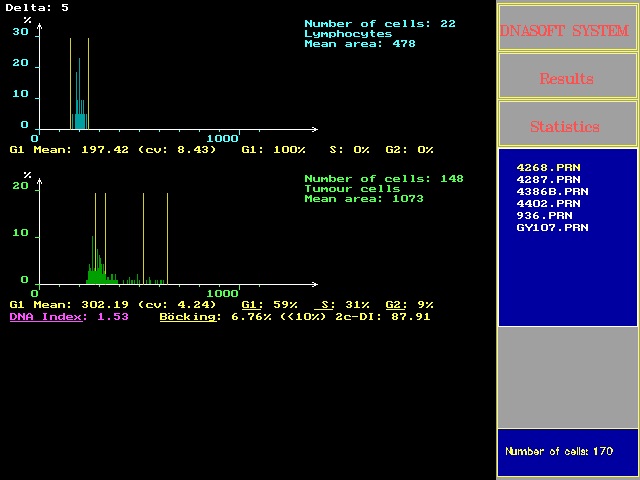The image size is (640, 480).
Task: Click the empty grey panel below file list
Action: point(567,377)
